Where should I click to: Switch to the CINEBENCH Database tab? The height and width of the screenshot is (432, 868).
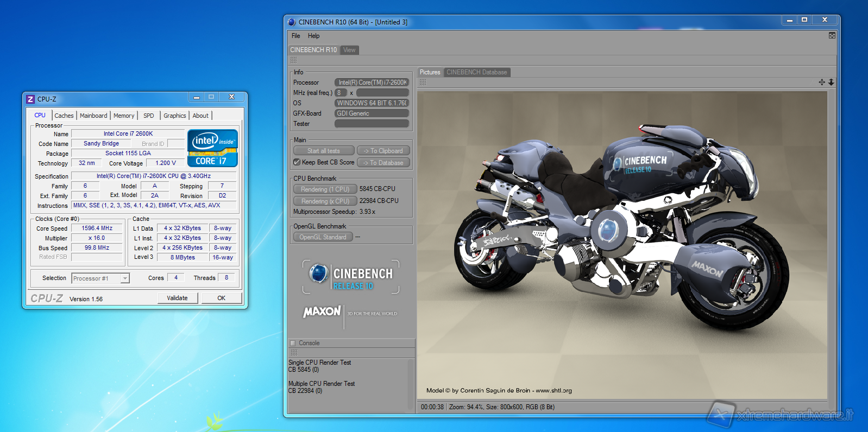(476, 72)
